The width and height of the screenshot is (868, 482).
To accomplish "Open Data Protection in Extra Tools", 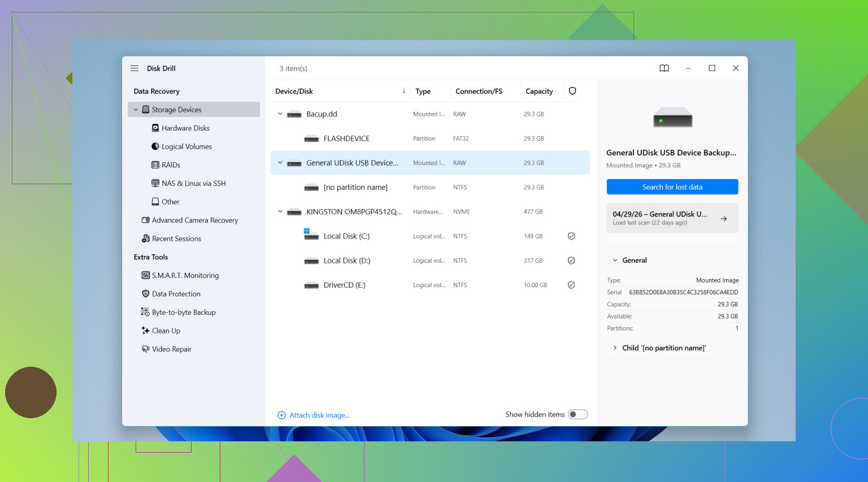I will (176, 294).
